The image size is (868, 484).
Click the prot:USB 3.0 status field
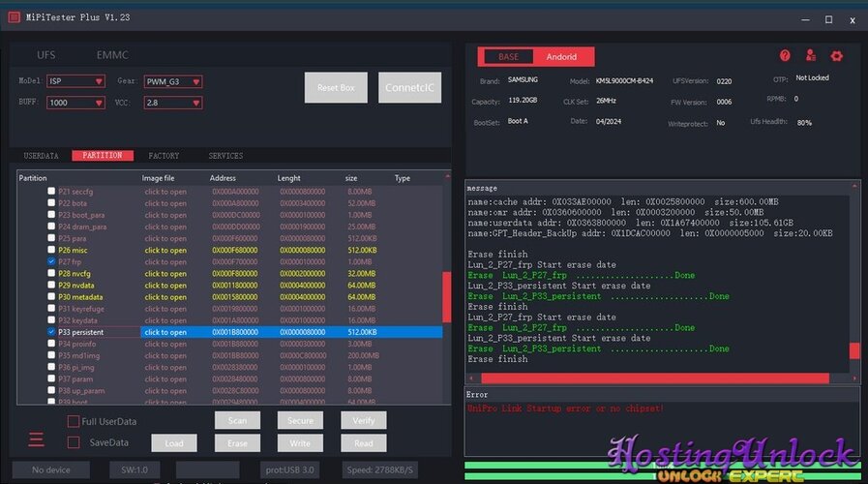tap(289, 469)
